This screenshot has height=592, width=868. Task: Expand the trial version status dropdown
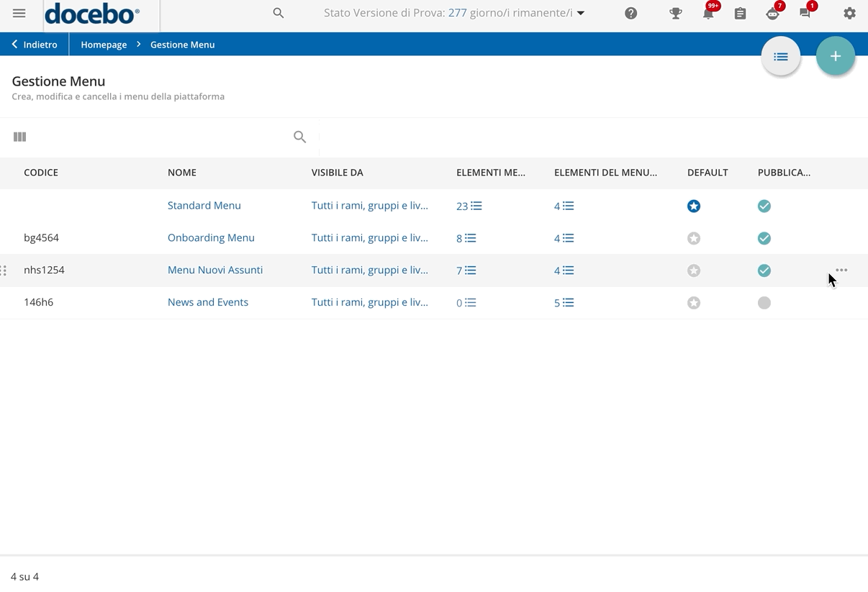tap(581, 14)
